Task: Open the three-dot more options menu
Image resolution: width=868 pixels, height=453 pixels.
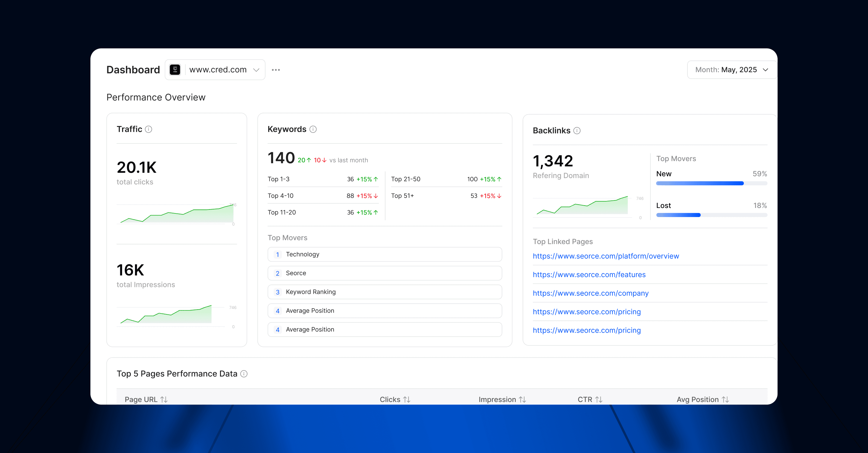Action: pyautogui.click(x=276, y=70)
